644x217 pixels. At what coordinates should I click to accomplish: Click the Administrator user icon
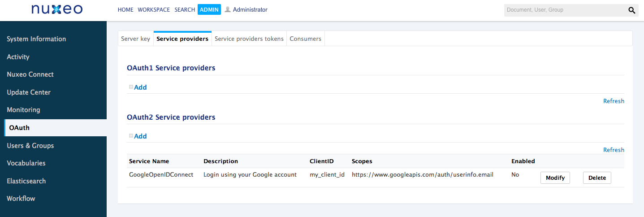[228, 9]
